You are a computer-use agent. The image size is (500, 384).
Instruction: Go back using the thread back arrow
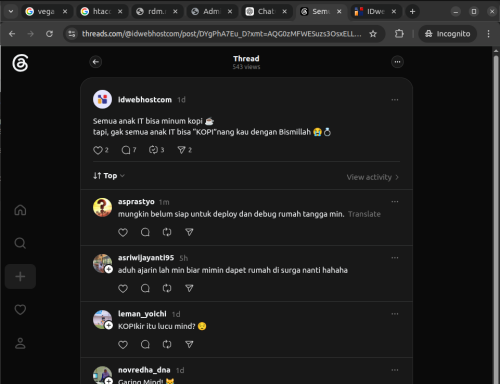click(96, 62)
